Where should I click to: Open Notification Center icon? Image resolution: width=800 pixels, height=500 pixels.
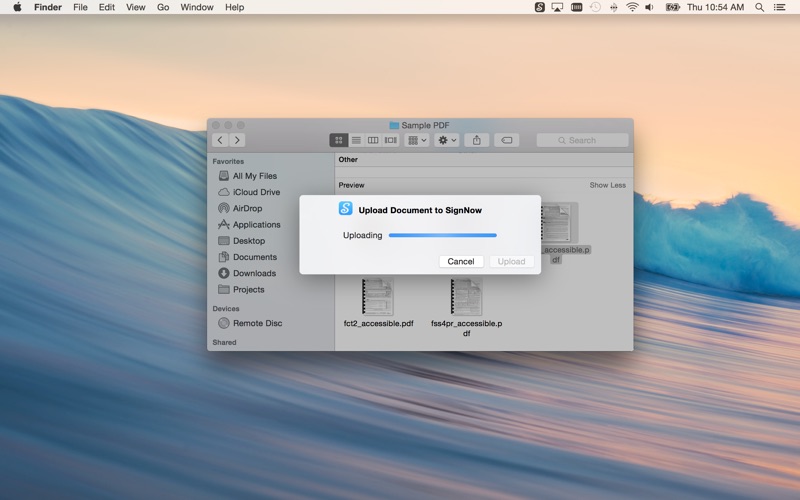pyautogui.click(x=780, y=7)
